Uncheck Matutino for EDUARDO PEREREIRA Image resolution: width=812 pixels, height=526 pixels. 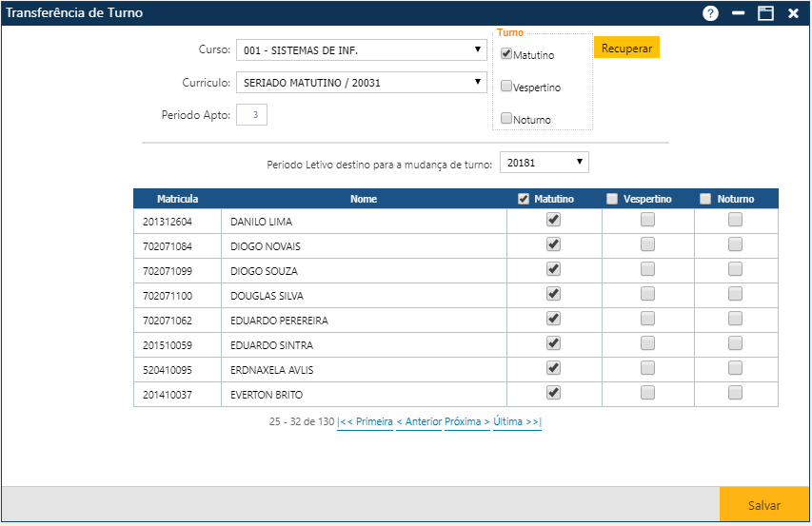point(554,319)
